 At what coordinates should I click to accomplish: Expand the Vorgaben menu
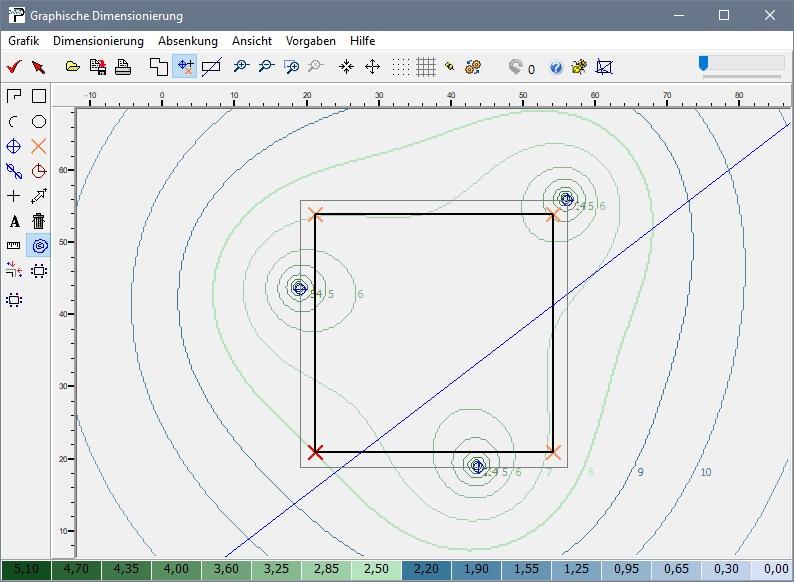311,41
